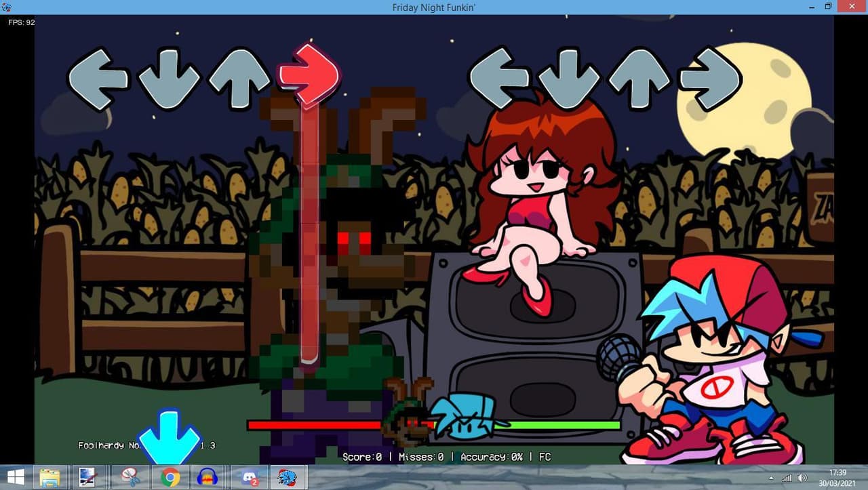Open Audacity from the taskbar
Screen dimensions: 868x490
[209, 477]
